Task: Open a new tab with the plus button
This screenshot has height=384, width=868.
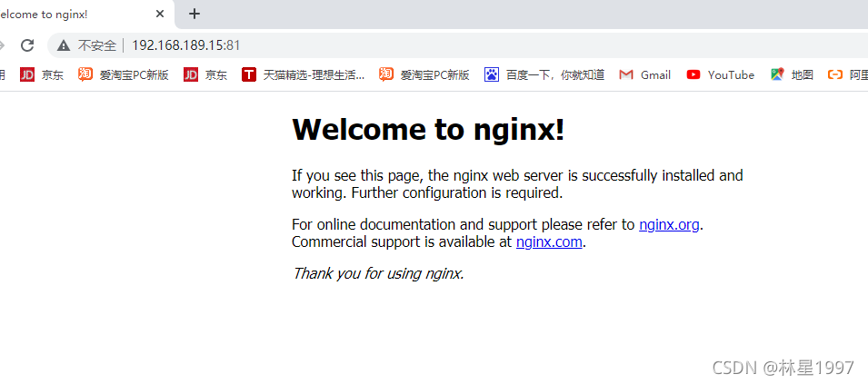Action: pos(194,14)
